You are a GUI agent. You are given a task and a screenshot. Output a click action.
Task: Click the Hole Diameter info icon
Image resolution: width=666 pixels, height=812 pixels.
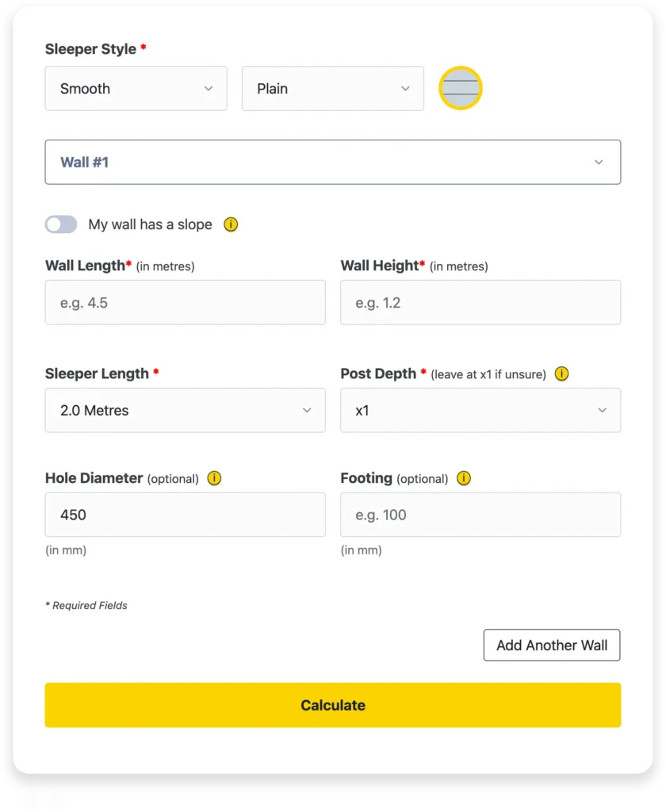point(214,478)
